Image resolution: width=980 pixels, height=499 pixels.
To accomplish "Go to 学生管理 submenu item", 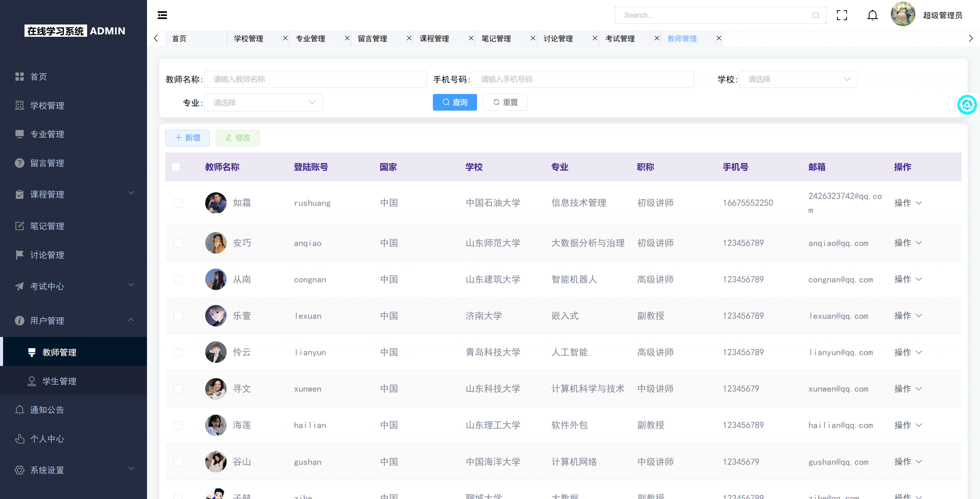I will click(x=59, y=381).
